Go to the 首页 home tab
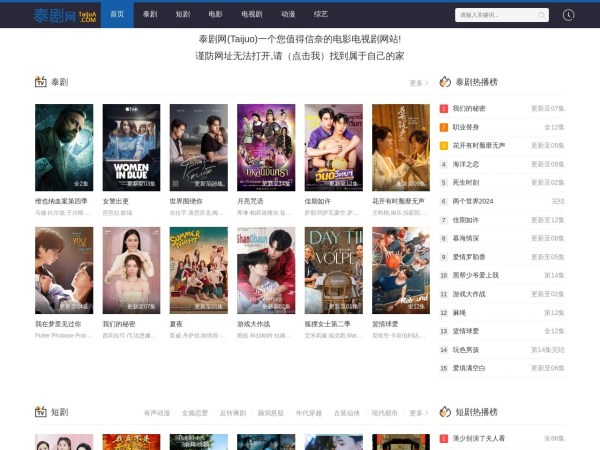 click(x=117, y=15)
